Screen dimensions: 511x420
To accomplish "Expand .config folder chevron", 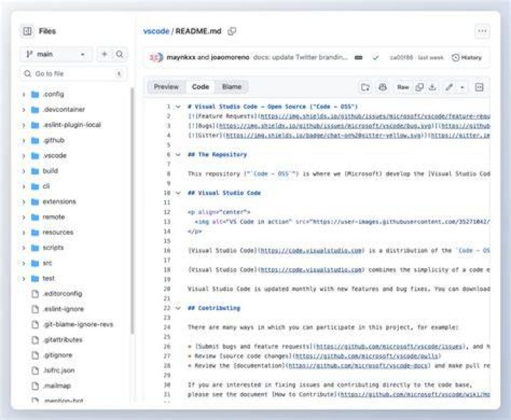I will coord(24,94).
